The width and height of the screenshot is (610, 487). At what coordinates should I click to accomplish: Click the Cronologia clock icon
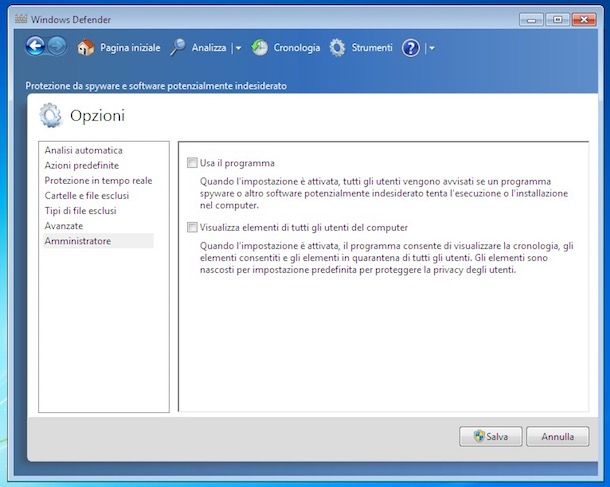(259, 48)
